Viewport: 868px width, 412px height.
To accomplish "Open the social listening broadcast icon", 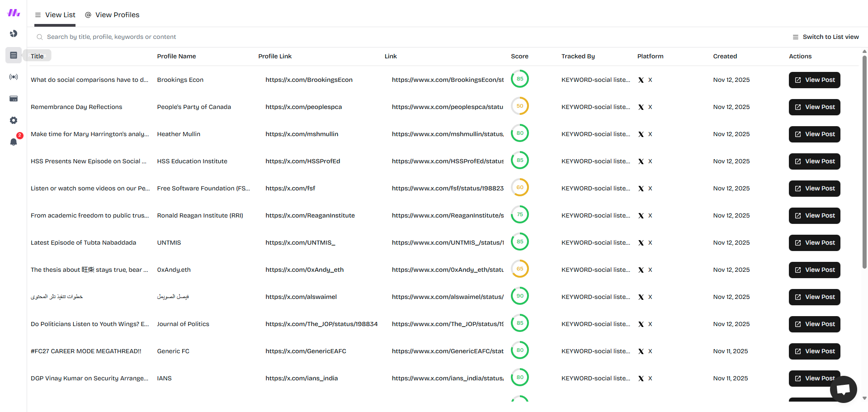I will 14,77.
